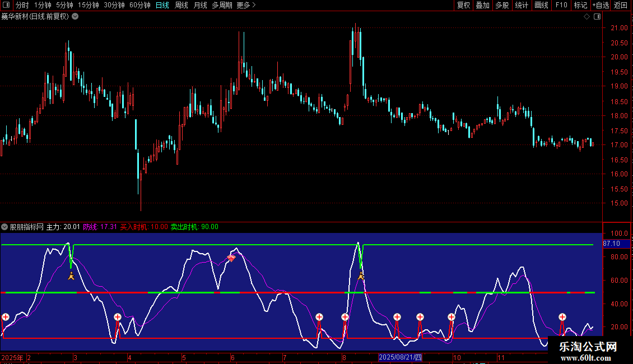Switch to the 周线 period

[181, 5]
